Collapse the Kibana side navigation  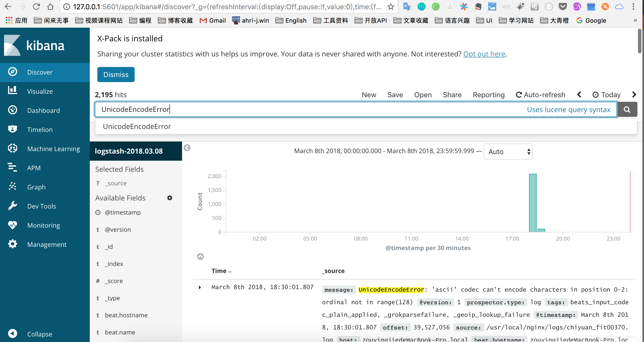(45, 334)
